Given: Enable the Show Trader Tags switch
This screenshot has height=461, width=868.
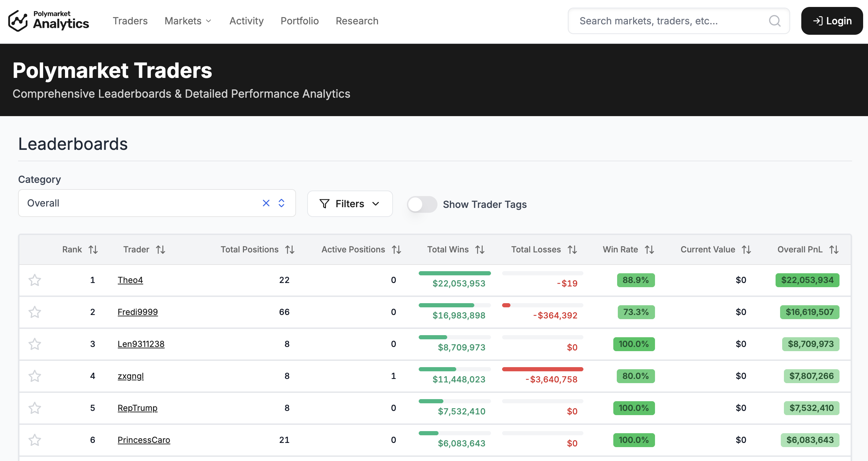Looking at the screenshot, I should 422,204.
